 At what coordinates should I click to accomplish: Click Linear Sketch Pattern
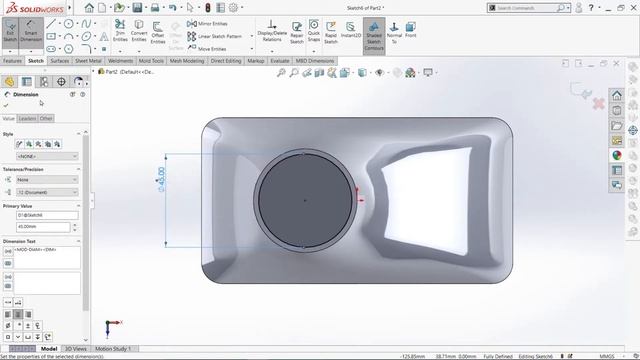tap(215, 36)
